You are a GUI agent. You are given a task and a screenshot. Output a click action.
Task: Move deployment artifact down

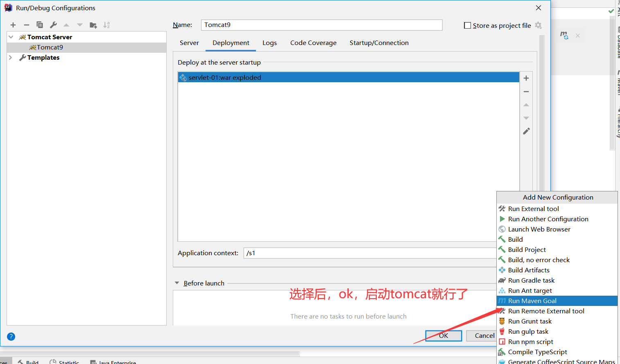pos(526,118)
